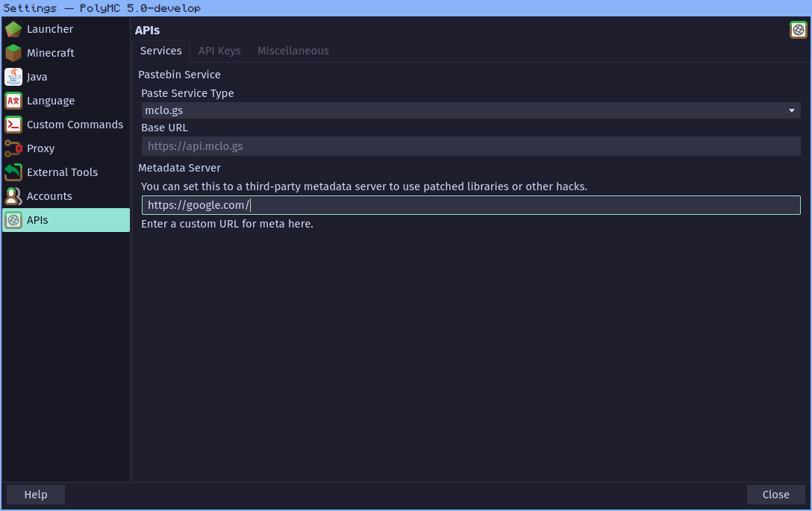Viewport: 812px width, 511px height.
Task: Open Custom Commands using its terminal icon
Action: pyautogui.click(x=13, y=125)
